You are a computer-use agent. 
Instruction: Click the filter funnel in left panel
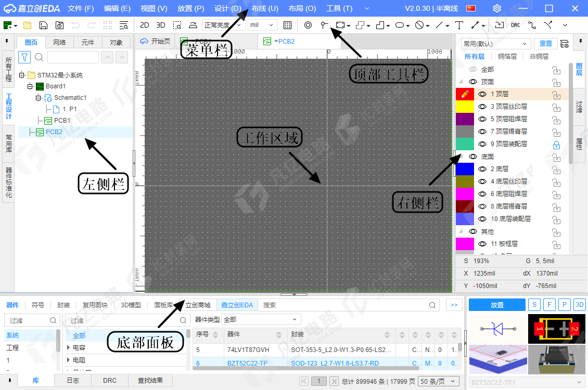click(24, 57)
